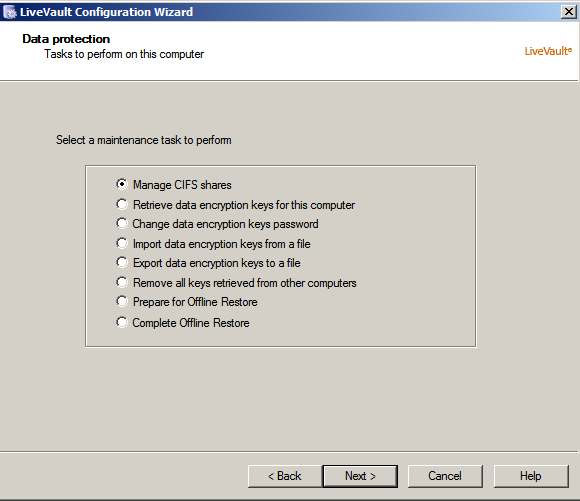Image resolution: width=580 pixels, height=501 pixels.
Task: Click the Prepare for Offline Restore label
Action: 195,302
